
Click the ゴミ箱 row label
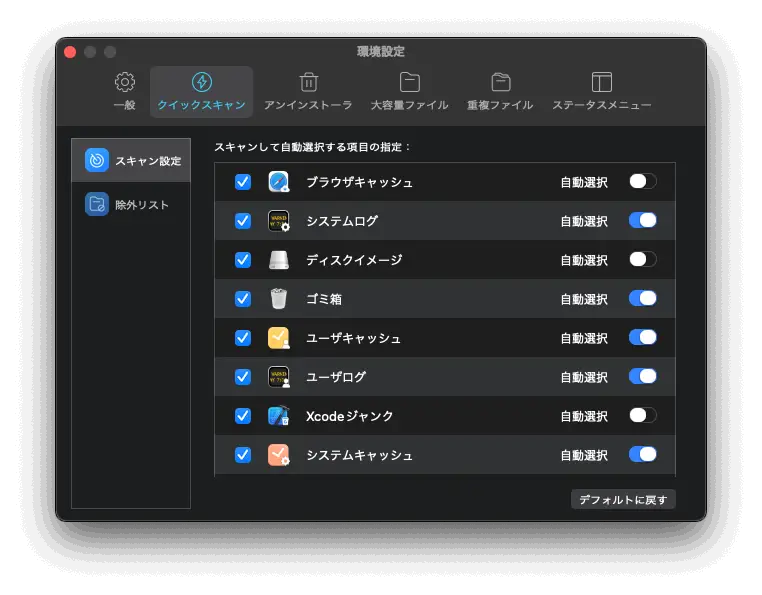tap(324, 299)
